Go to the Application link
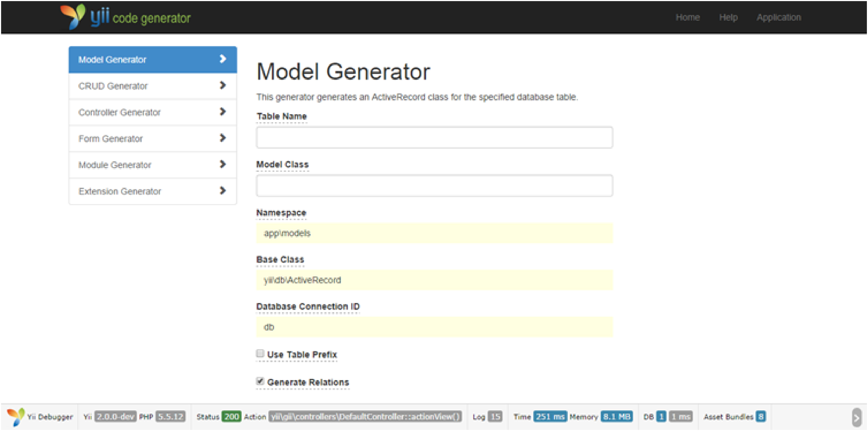868x431 pixels. tap(779, 17)
